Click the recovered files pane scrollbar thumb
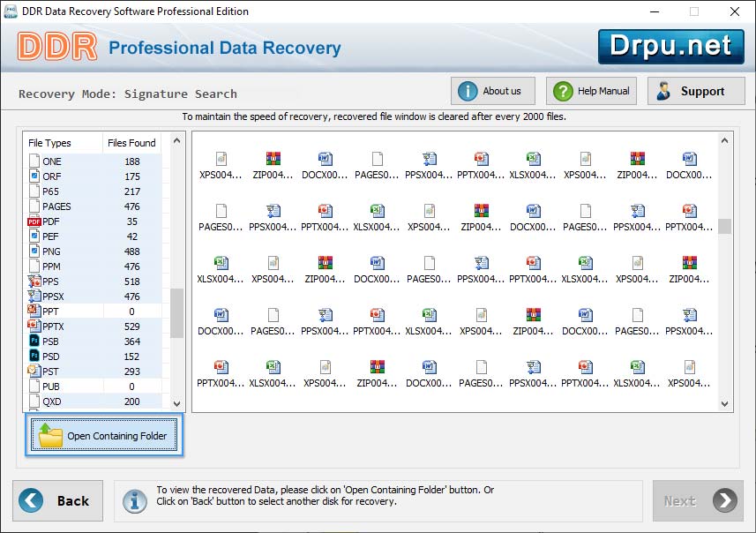This screenshot has width=756, height=533. click(724, 226)
